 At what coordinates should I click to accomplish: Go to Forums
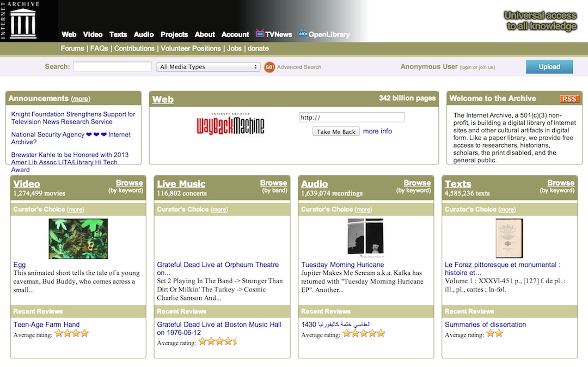pos(72,48)
